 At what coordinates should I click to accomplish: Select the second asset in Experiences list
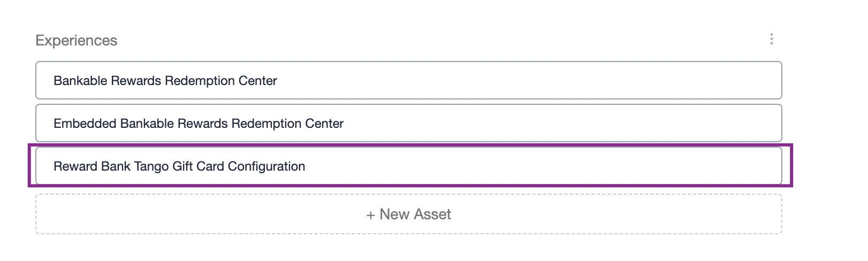coord(409,123)
